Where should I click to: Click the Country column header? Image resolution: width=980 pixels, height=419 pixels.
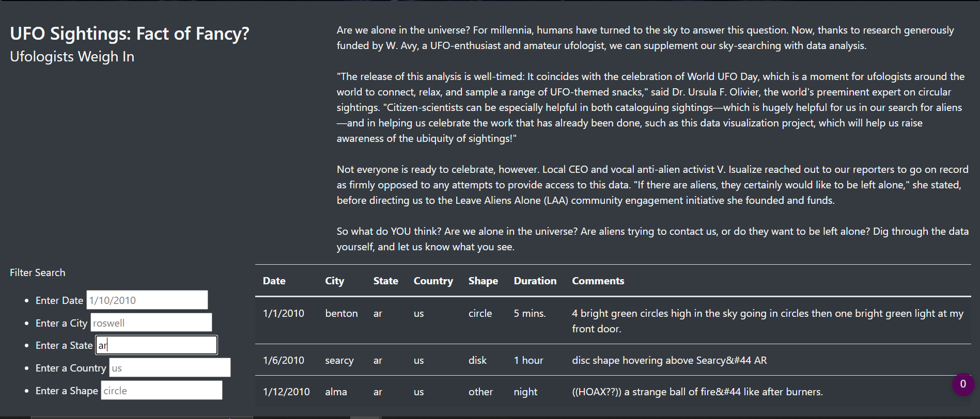pos(433,281)
